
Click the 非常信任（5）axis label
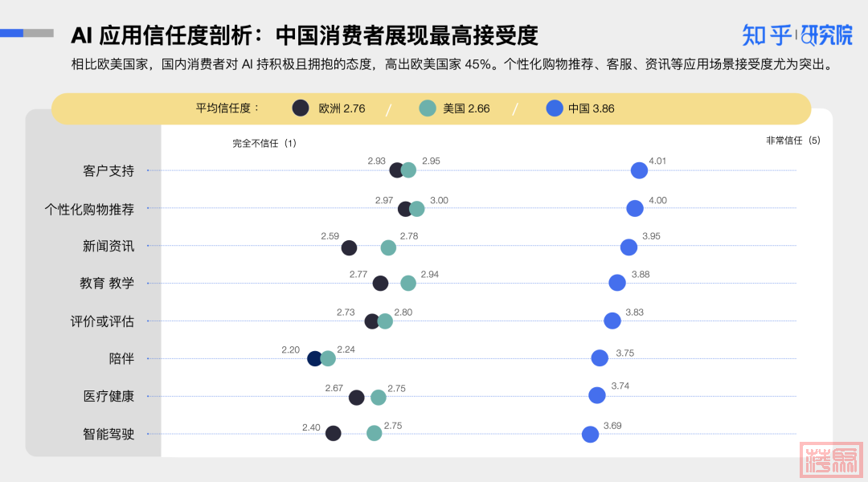tap(793, 141)
